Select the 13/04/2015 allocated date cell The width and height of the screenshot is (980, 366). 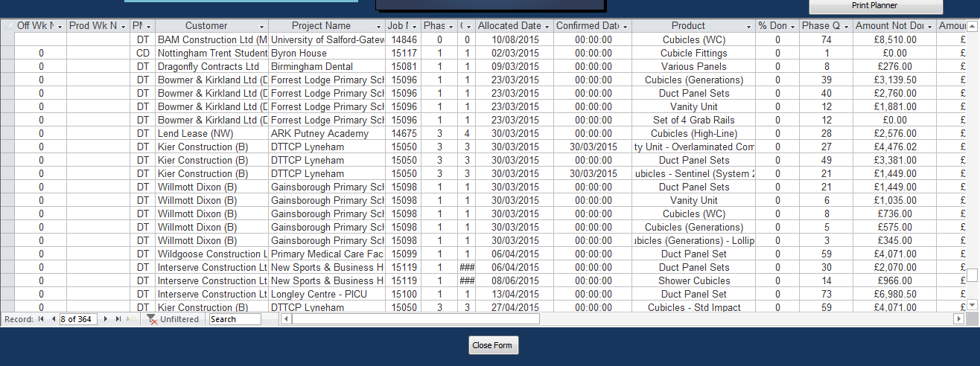pyautogui.click(x=515, y=295)
